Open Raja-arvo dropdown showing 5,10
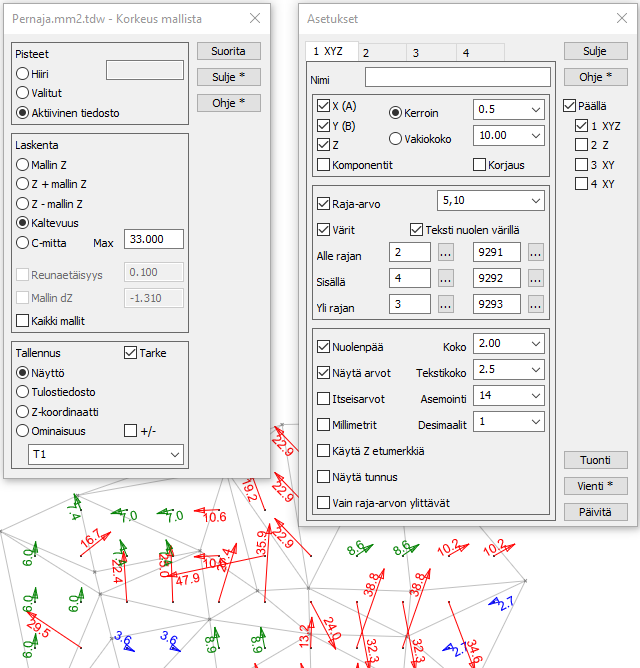Screen dimensions: 640x668 (491, 201)
